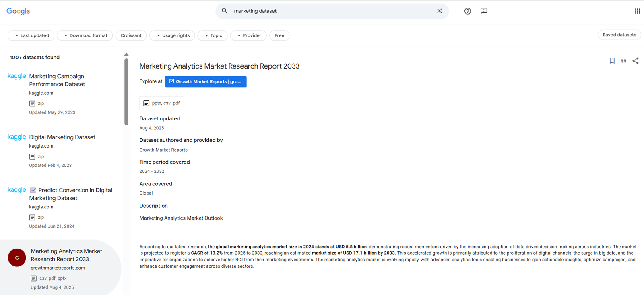Open the Google apps grid
This screenshot has width=644, height=295.
pos(637,11)
